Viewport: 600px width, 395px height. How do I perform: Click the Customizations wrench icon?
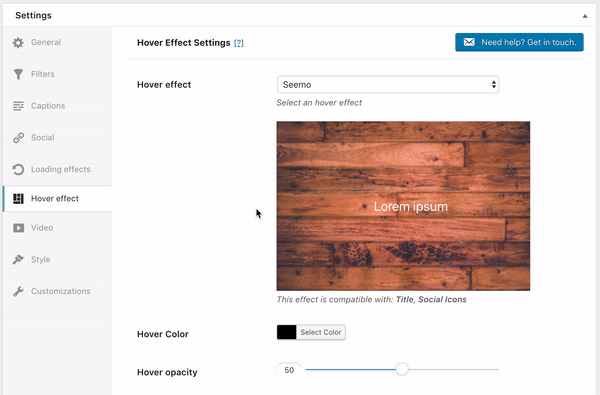point(18,291)
